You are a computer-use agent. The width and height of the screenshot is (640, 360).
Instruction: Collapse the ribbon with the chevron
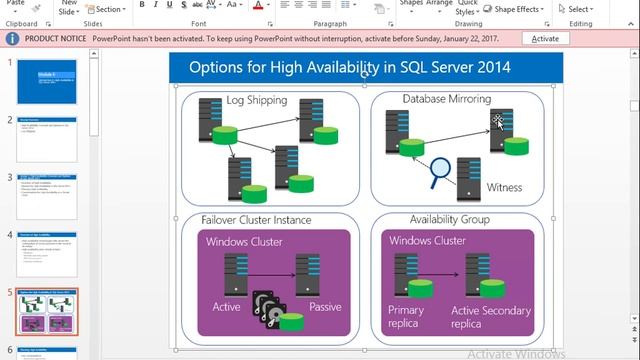(x=631, y=24)
